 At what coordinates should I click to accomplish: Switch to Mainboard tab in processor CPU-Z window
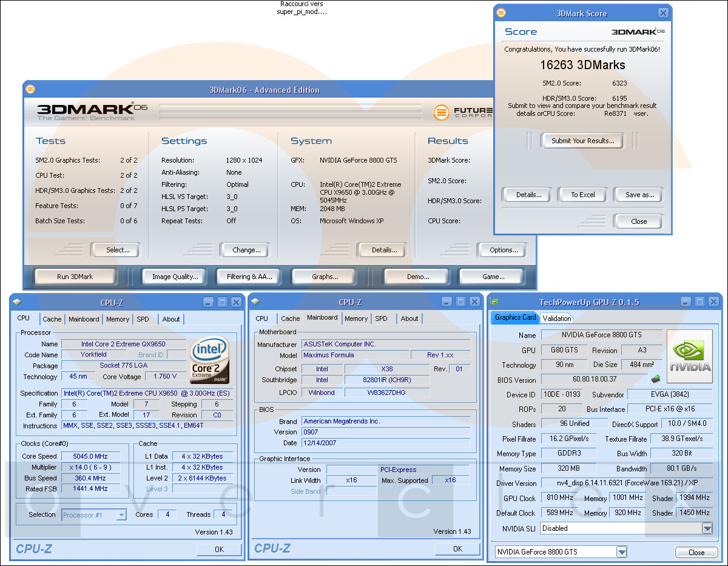(84, 319)
